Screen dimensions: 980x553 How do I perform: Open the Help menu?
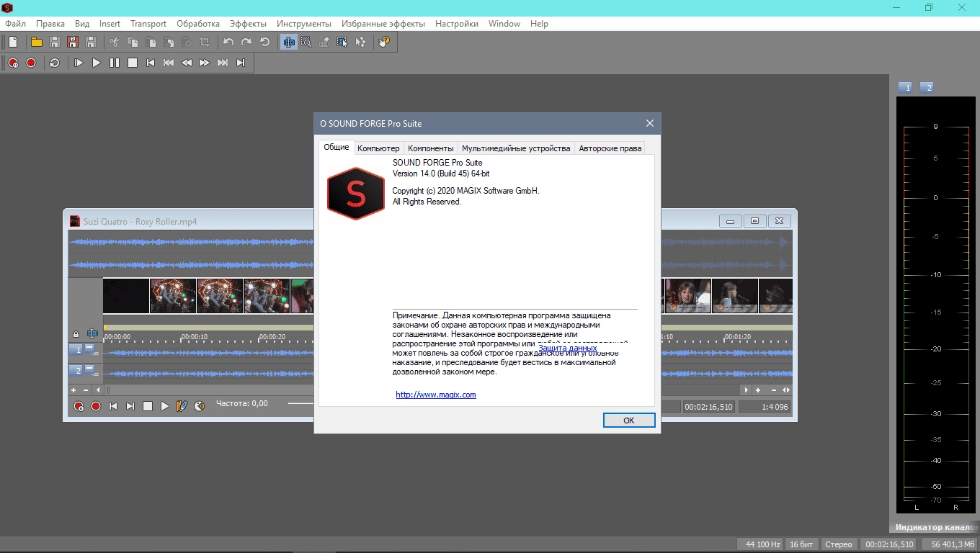click(539, 24)
